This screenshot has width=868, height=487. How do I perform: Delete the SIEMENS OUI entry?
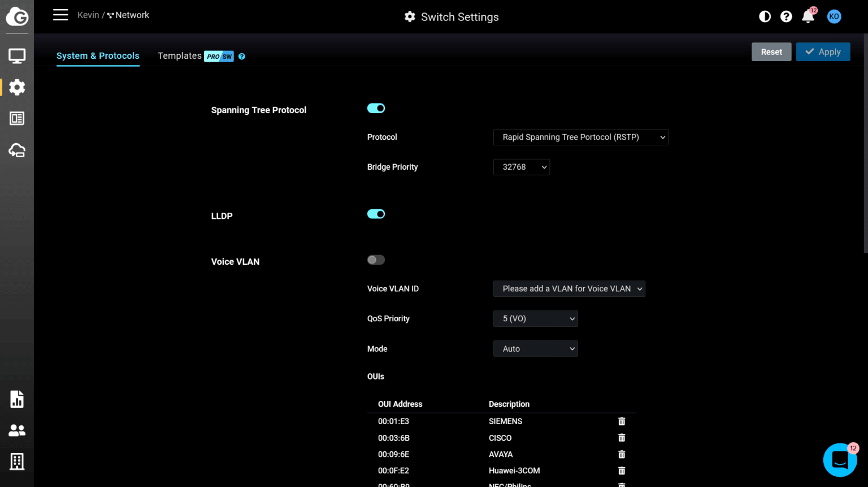coord(622,421)
